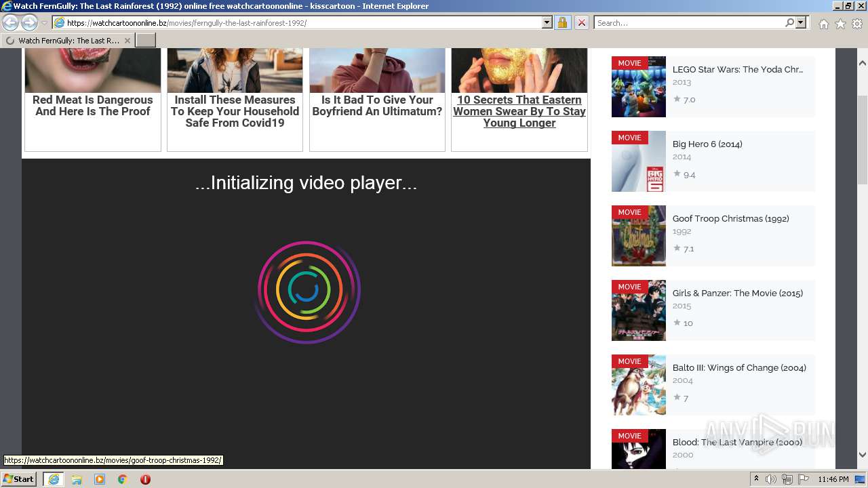Image resolution: width=868 pixels, height=488 pixels.
Task: Stop loading with the red X button
Action: (x=581, y=22)
